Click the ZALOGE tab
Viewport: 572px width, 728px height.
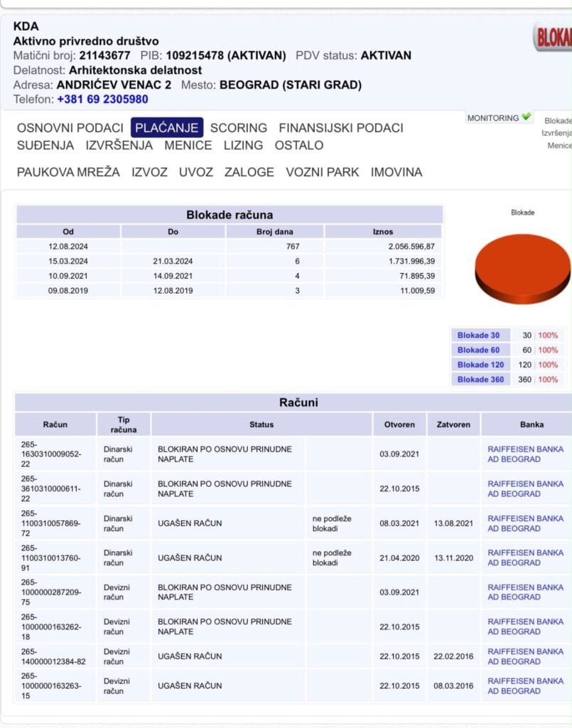click(x=249, y=172)
